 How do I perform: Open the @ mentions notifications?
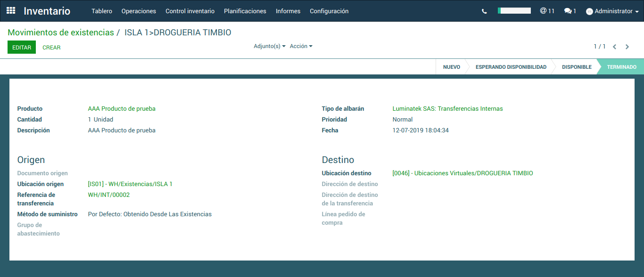pos(547,11)
